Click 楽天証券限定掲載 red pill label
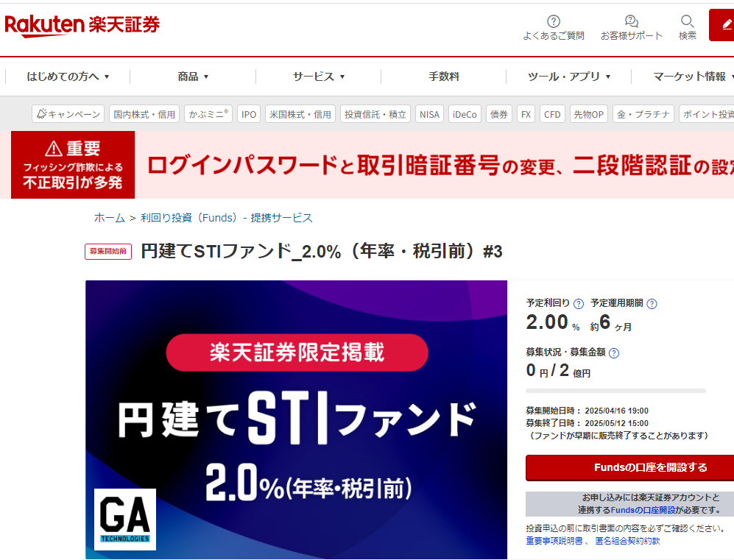 (297, 352)
